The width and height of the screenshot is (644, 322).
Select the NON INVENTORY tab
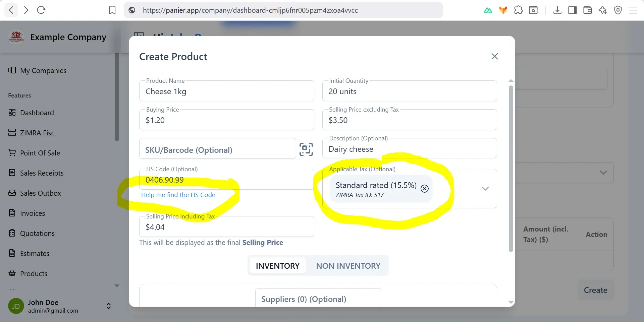click(x=348, y=266)
